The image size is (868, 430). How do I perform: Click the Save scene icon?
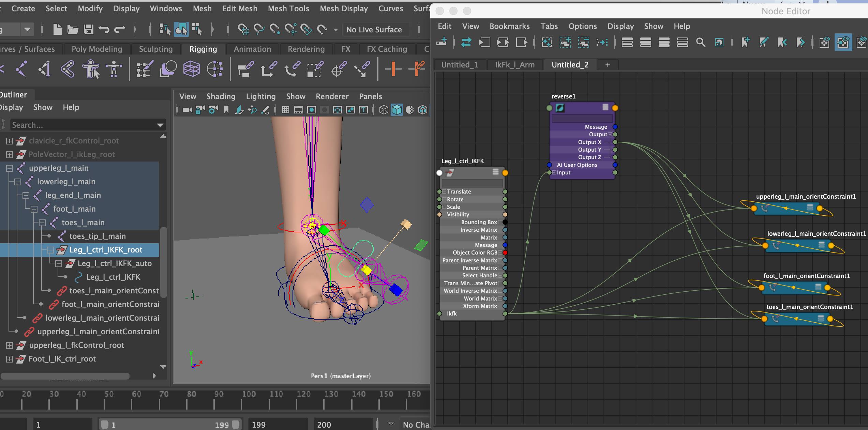[x=89, y=30]
